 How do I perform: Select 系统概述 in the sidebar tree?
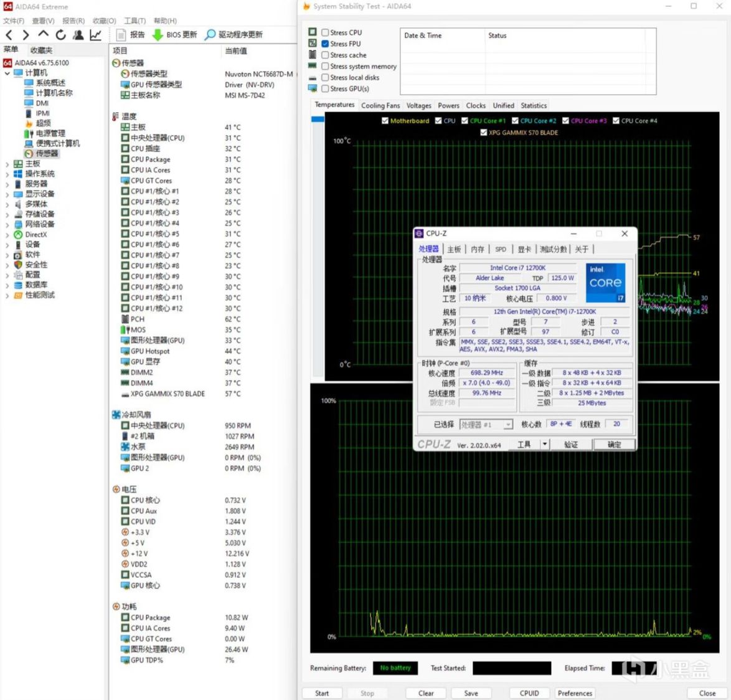[x=50, y=83]
